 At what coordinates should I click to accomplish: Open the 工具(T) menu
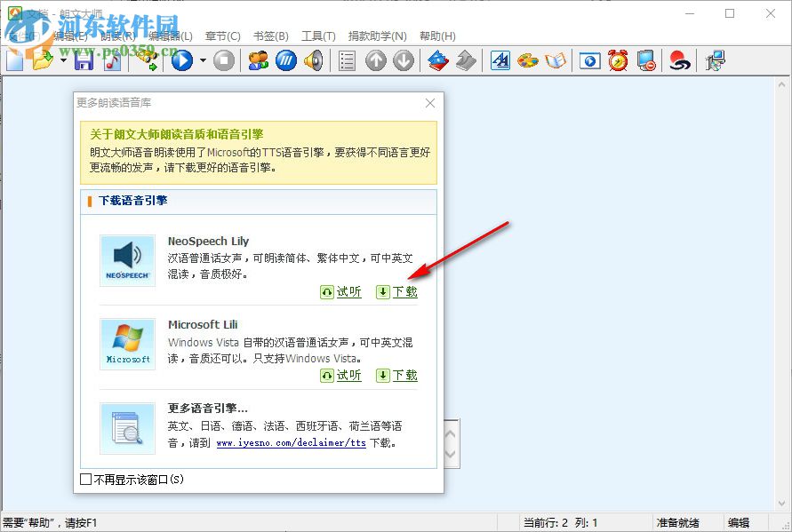tap(318, 36)
